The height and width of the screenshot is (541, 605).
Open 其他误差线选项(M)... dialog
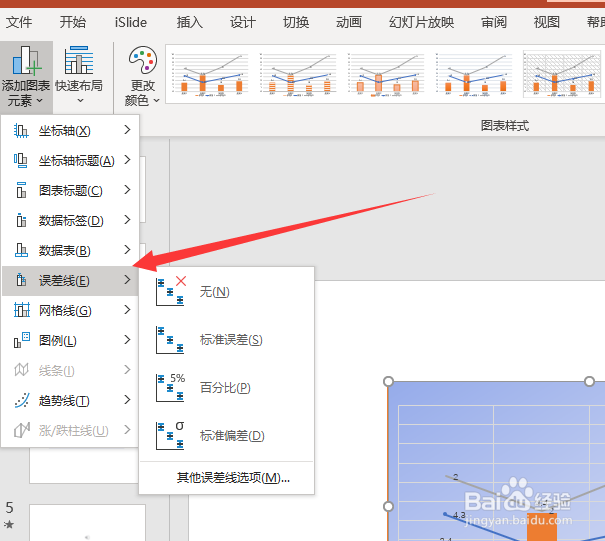pyautogui.click(x=233, y=478)
